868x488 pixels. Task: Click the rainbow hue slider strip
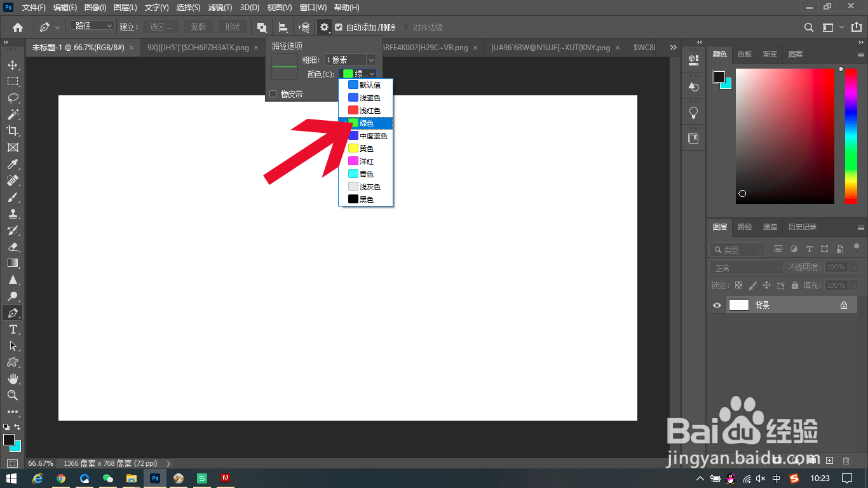(x=850, y=136)
